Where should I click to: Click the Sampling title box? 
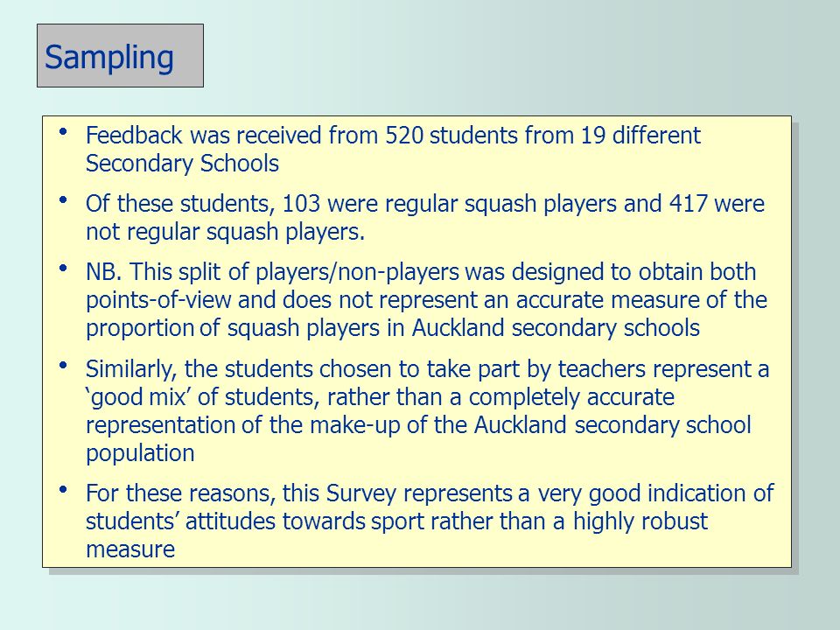(x=120, y=55)
